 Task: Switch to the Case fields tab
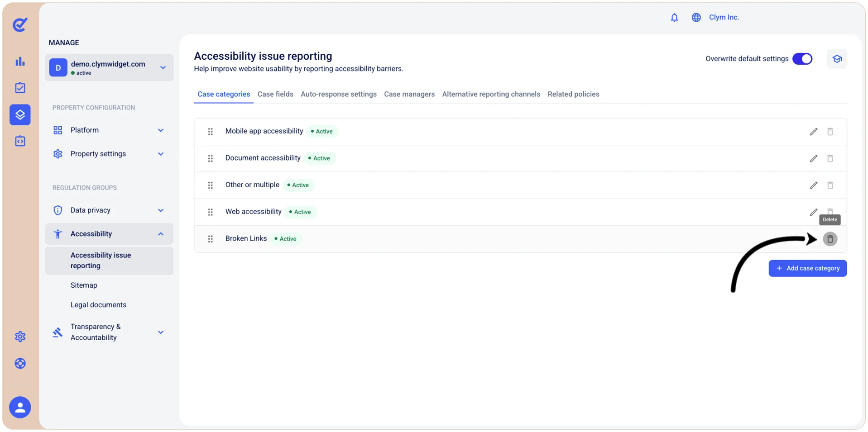point(275,94)
